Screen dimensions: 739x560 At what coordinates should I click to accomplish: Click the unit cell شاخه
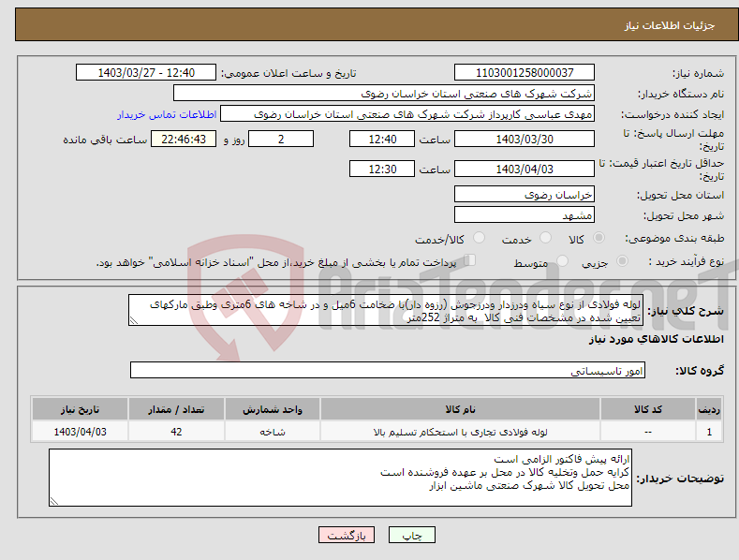(x=273, y=432)
